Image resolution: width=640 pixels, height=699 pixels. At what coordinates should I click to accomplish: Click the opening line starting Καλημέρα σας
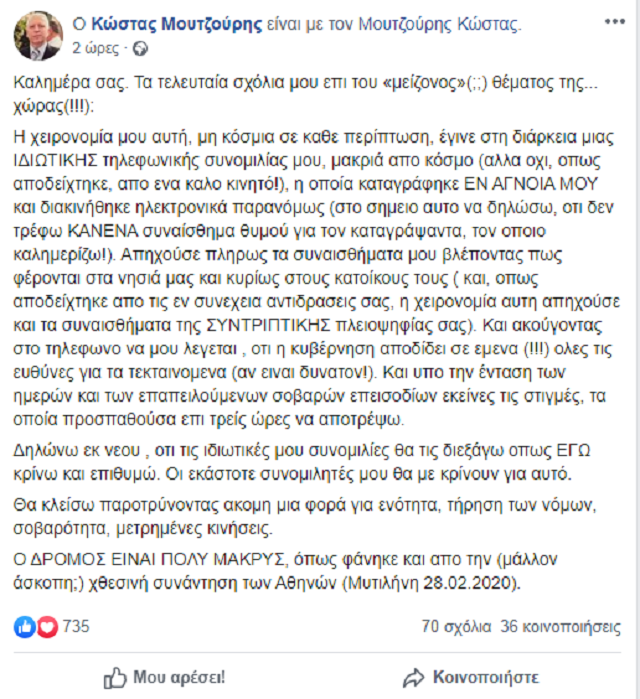click(x=306, y=95)
